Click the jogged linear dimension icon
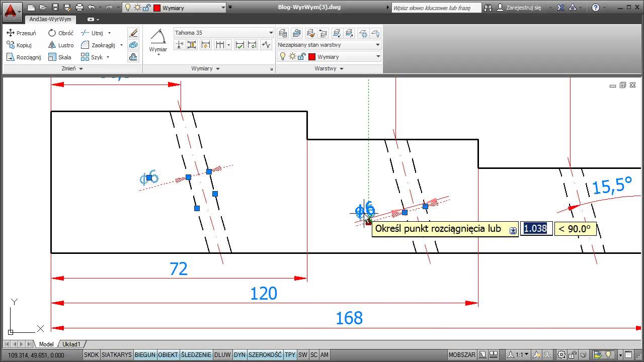Screen dimensions: 644x362 [x=266, y=45]
